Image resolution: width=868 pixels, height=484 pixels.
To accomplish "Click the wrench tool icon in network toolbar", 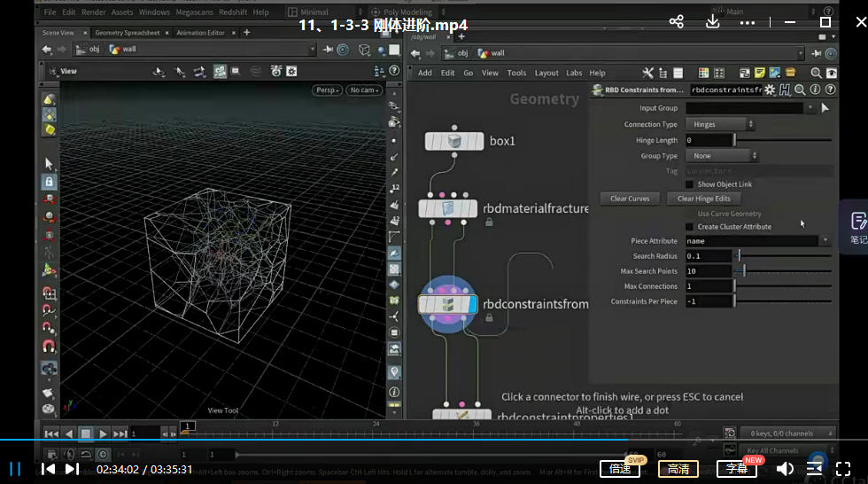I will click(648, 73).
